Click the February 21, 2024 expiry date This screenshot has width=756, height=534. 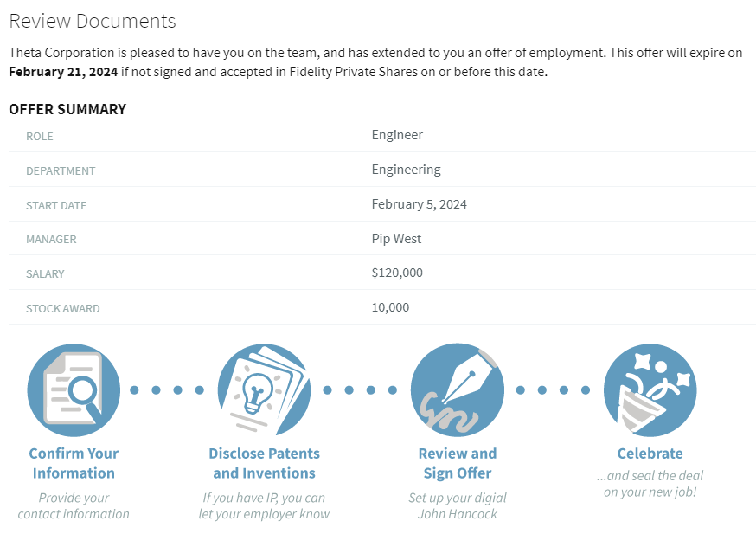pyautogui.click(x=63, y=72)
